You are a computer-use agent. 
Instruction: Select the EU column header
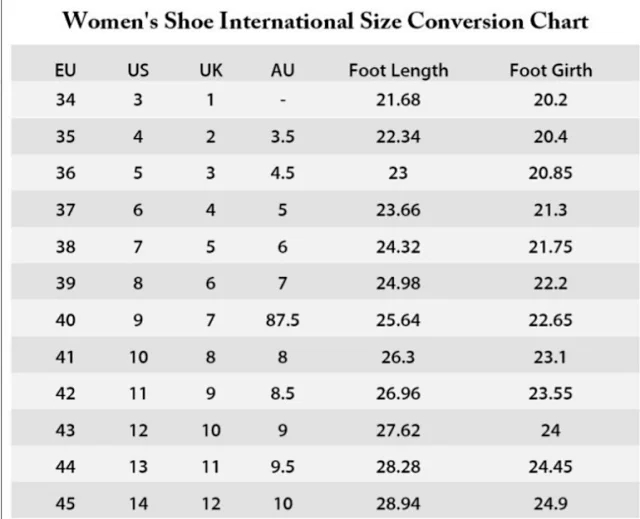click(x=65, y=71)
